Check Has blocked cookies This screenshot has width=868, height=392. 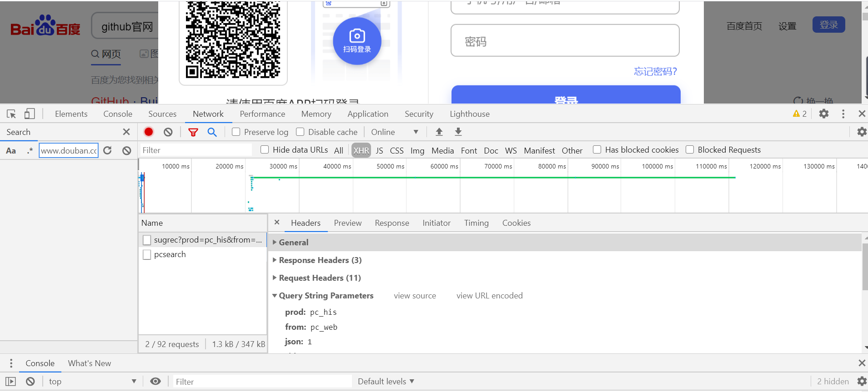pos(597,149)
